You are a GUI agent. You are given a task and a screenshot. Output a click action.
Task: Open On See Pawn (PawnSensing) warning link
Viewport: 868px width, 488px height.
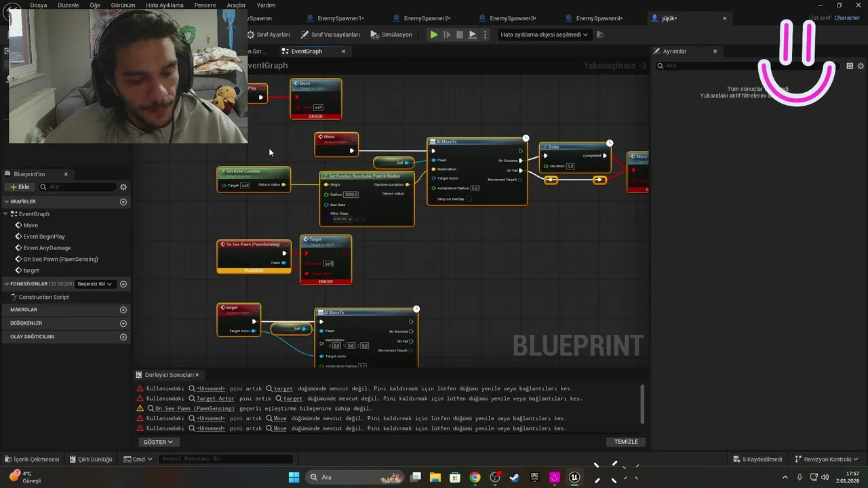(x=195, y=409)
